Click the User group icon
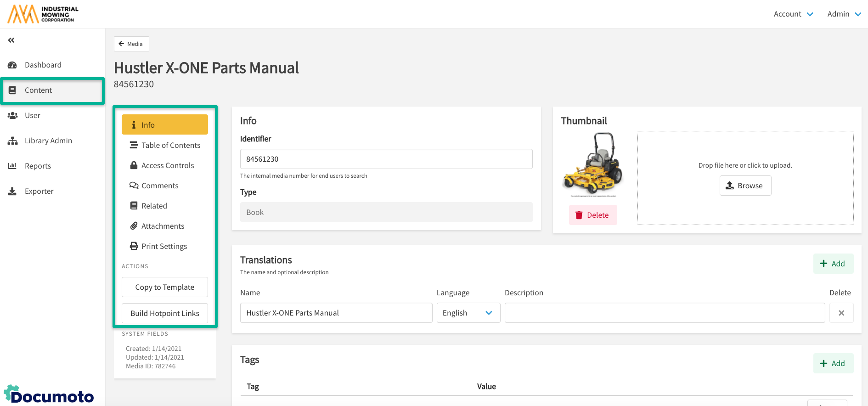Image resolution: width=868 pixels, height=406 pixels. [x=12, y=116]
